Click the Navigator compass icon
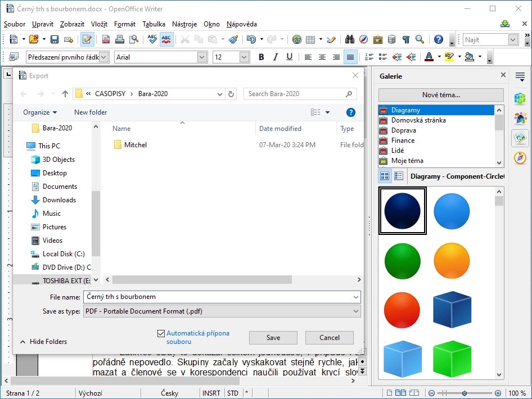Viewport: 532px width, 399px height. (364, 39)
